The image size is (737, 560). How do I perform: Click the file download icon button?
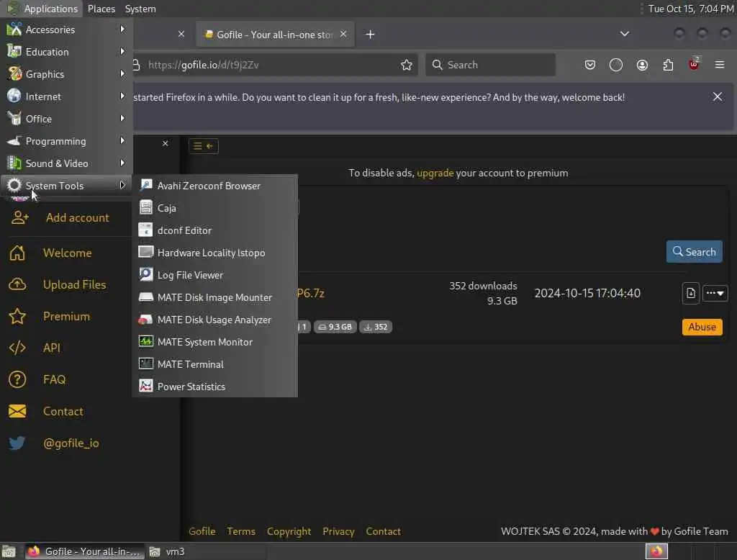(x=690, y=294)
